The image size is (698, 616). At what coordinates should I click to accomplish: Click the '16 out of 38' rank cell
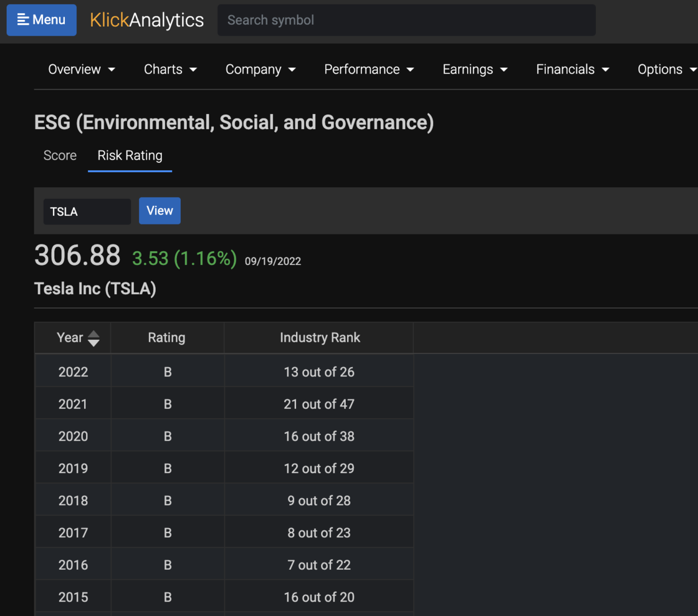point(319,436)
